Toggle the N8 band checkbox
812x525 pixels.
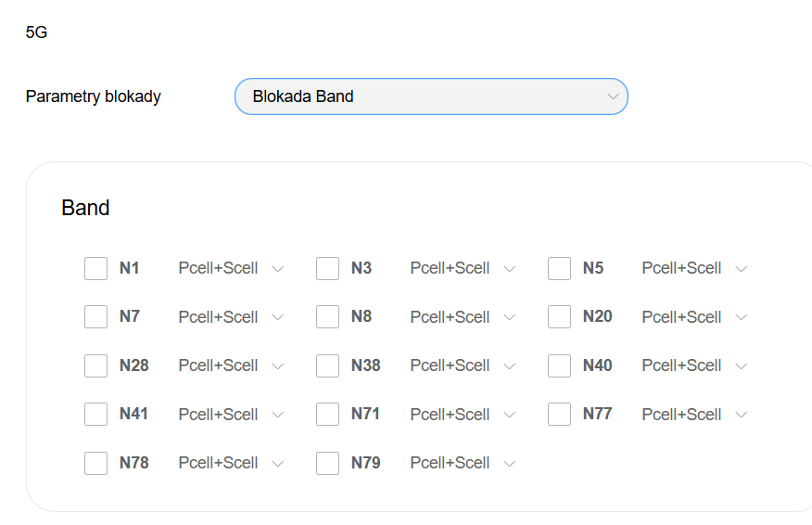[328, 317]
